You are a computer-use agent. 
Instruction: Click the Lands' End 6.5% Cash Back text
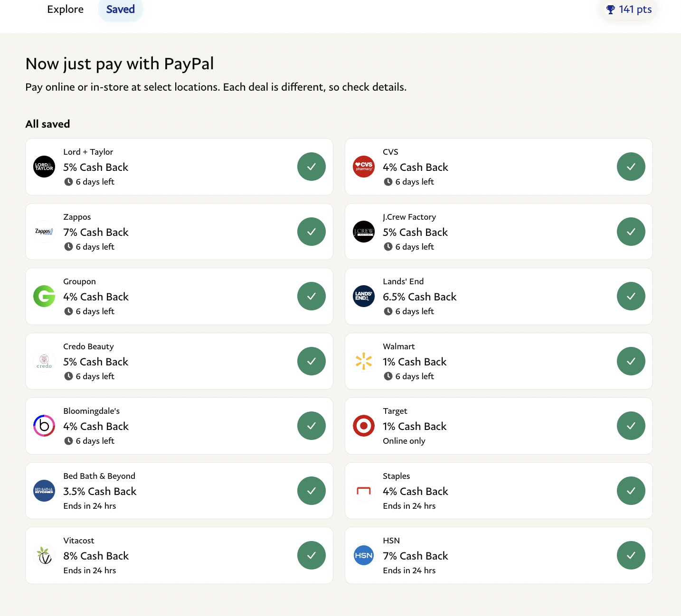coord(420,297)
